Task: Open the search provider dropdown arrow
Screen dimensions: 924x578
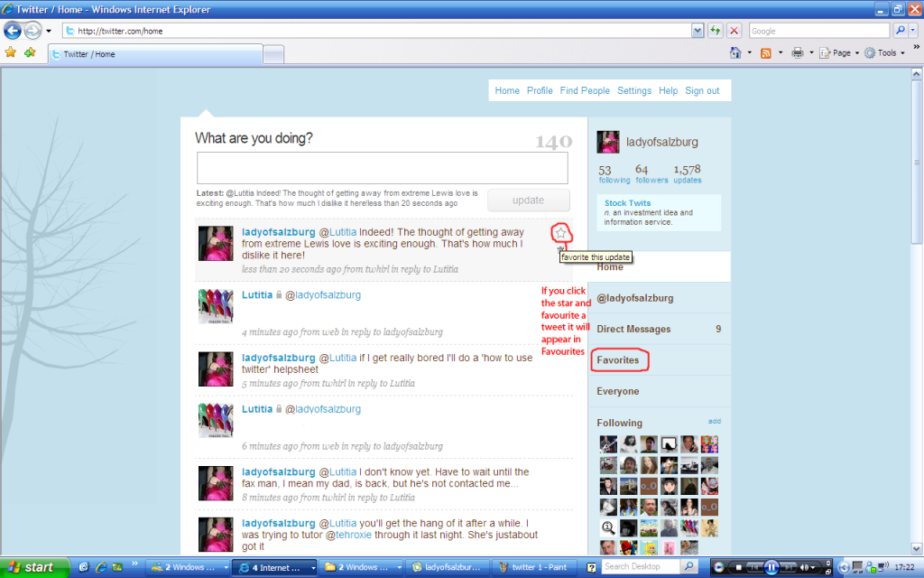Action: (913, 31)
